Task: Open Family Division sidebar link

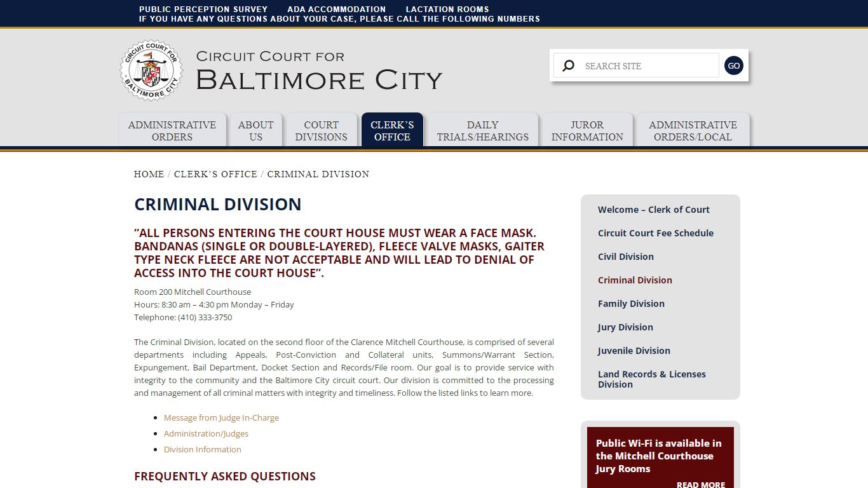Action: pyautogui.click(x=631, y=304)
